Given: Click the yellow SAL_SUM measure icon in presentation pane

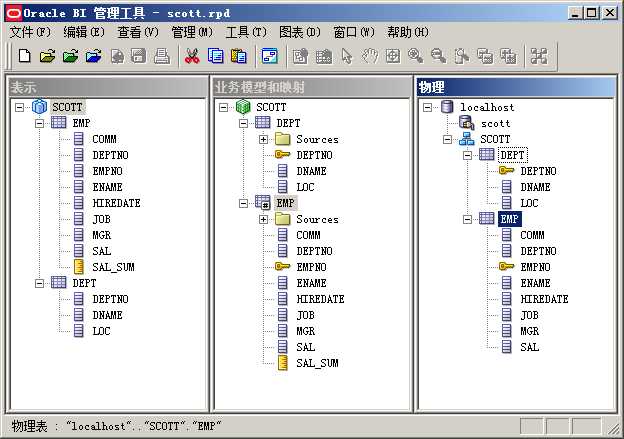Looking at the screenshot, I should click(x=79, y=267).
